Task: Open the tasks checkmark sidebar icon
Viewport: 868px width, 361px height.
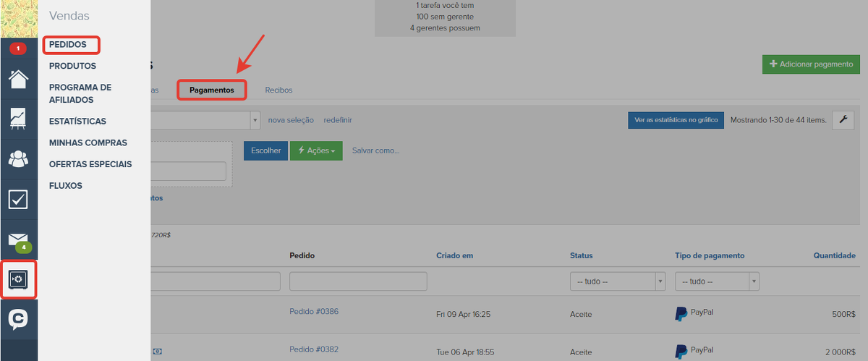Action: coord(18,199)
